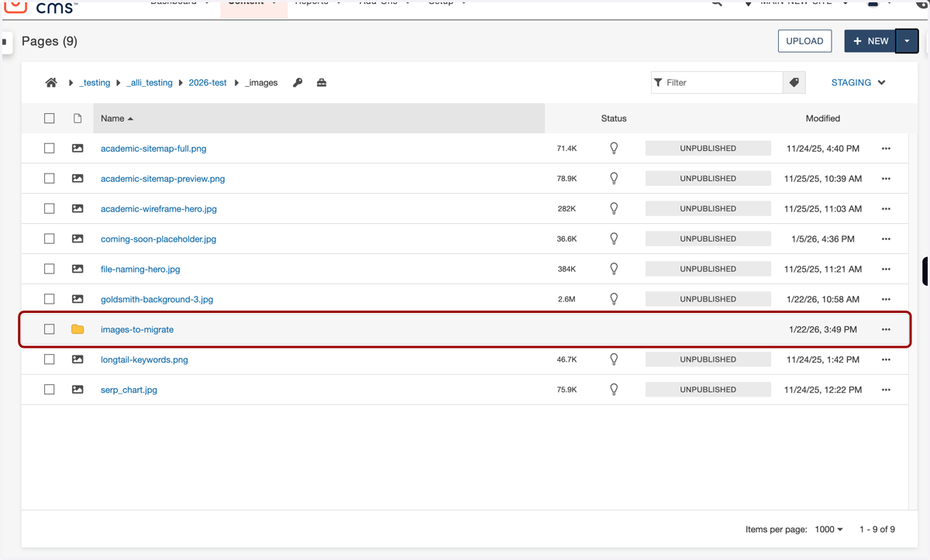Click lightbulb status for file-naming-hero.jpg

click(614, 269)
